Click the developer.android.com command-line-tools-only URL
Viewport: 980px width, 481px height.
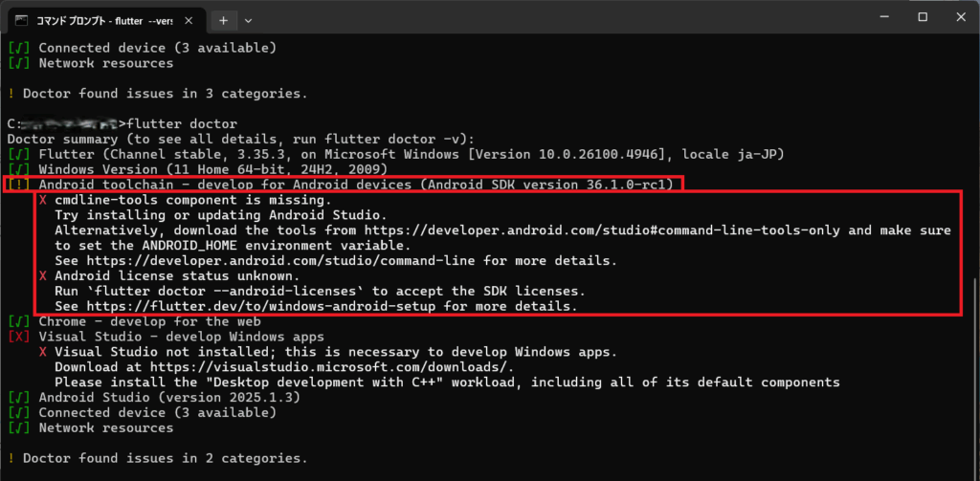[x=640, y=230]
